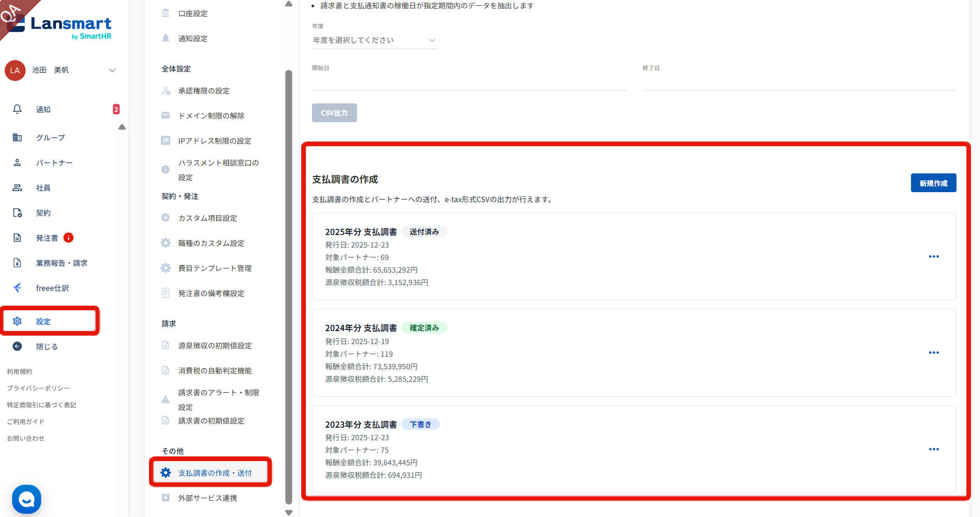Screen dimensions: 980x517
Task: Click the 外部サービス連携 plus icon
Action: (166, 498)
